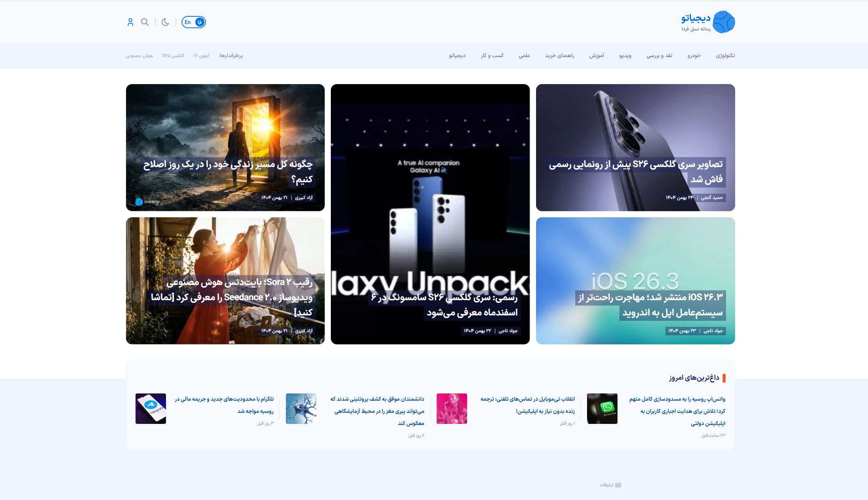This screenshot has width=868, height=500.
Task: Click the رسانه نسل فردا tagline
Action: pos(696,29)
